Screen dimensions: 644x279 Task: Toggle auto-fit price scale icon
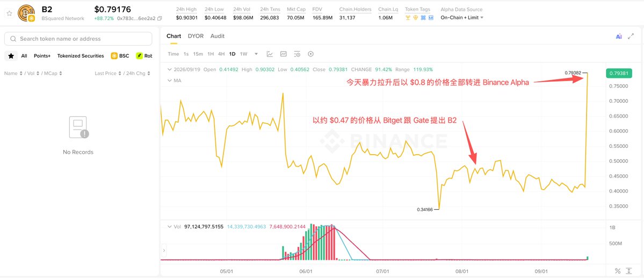[629, 271]
